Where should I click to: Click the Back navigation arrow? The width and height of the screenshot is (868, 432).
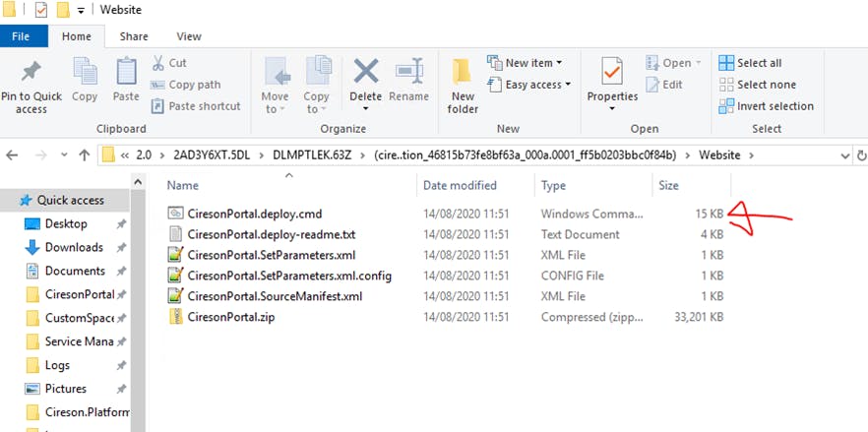(12, 155)
